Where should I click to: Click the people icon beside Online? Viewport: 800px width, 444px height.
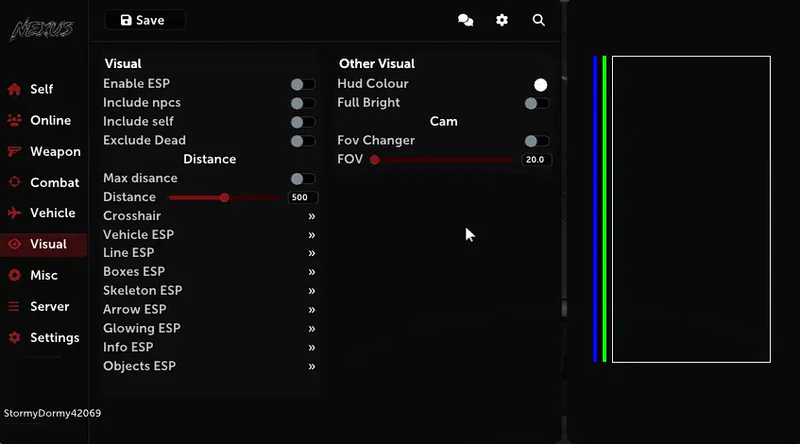coord(14,121)
